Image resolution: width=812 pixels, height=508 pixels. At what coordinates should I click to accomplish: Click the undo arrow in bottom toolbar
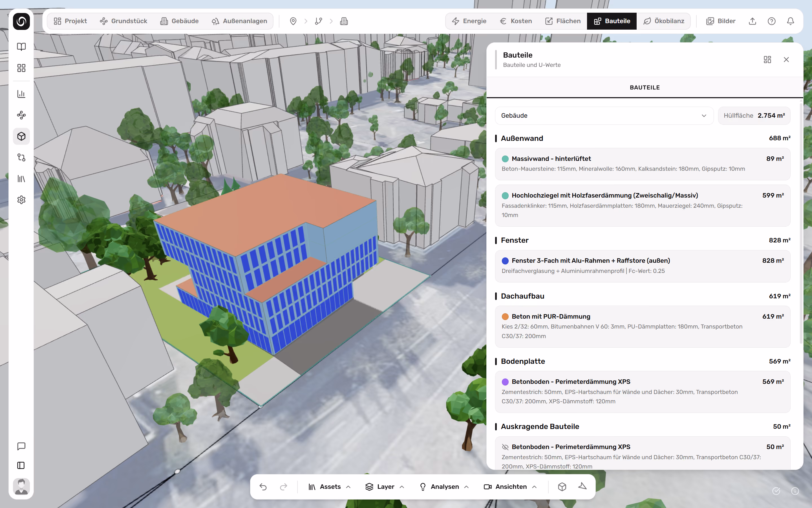pos(263,487)
